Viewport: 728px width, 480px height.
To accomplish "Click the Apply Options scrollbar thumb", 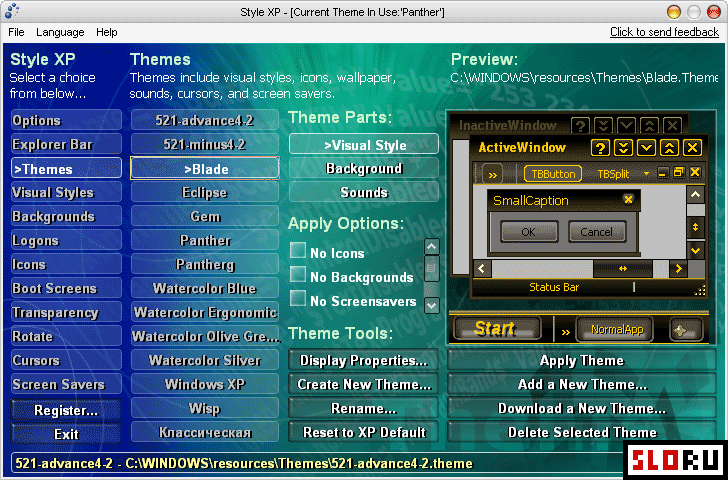I will click(x=432, y=268).
